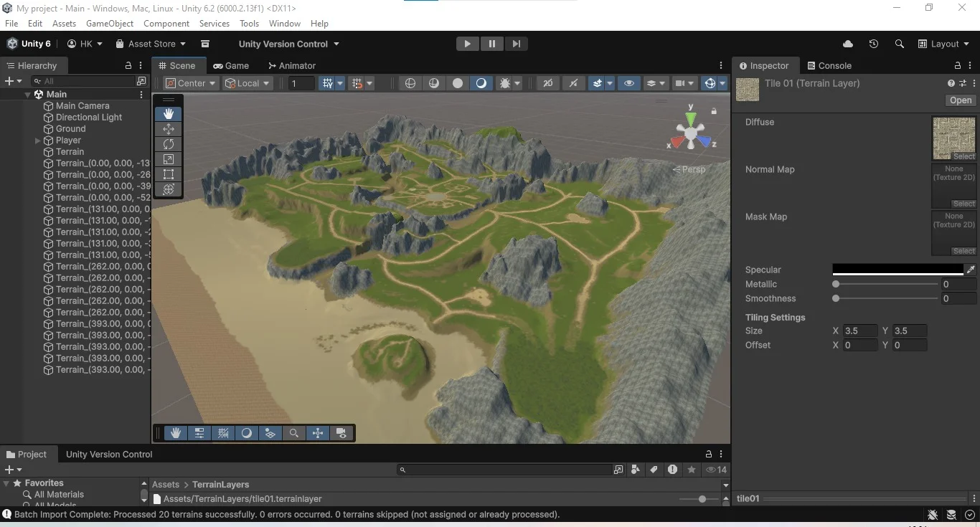Filter Project search by label tag icon
The height and width of the screenshot is (527, 980).
tap(654, 470)
